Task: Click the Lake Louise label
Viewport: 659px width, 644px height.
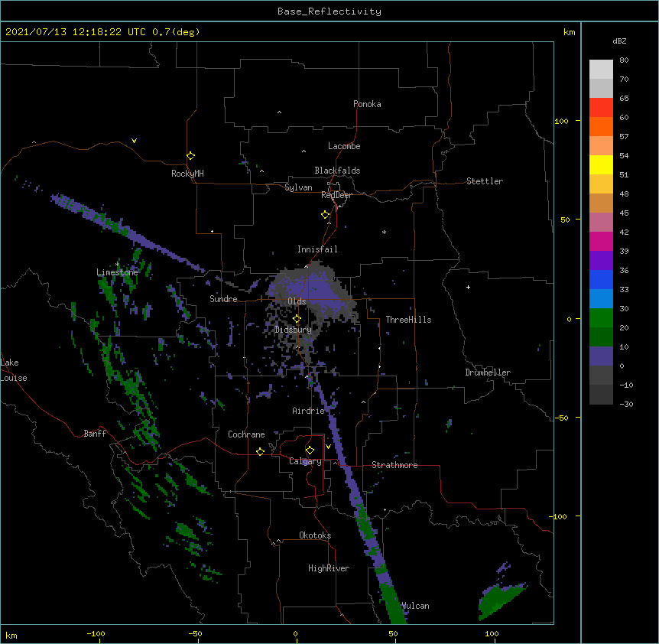Action: tap(14, 370)
